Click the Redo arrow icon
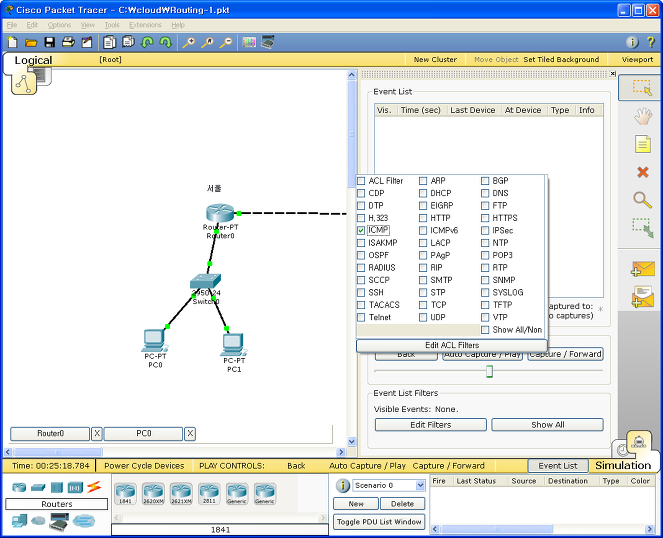Image resolution: width=663 pixels, height=538 pixels. click(165, 42)
